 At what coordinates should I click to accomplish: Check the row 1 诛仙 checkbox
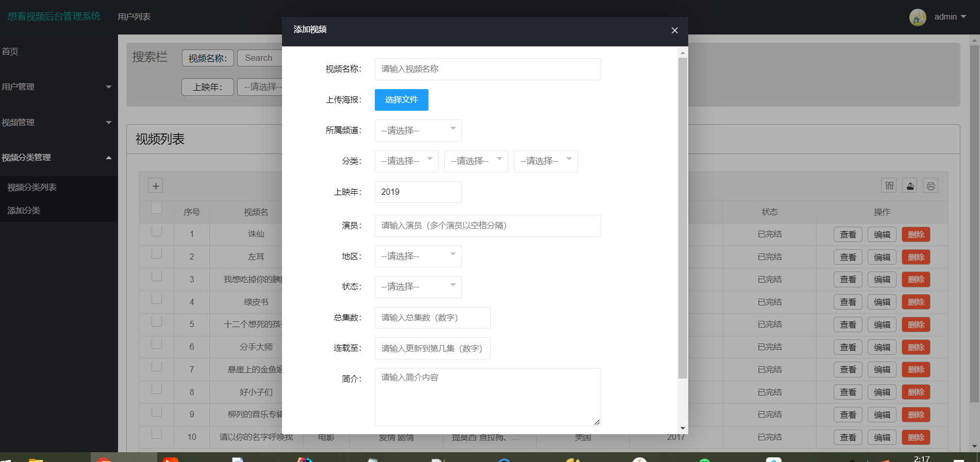tap(157, 231)
